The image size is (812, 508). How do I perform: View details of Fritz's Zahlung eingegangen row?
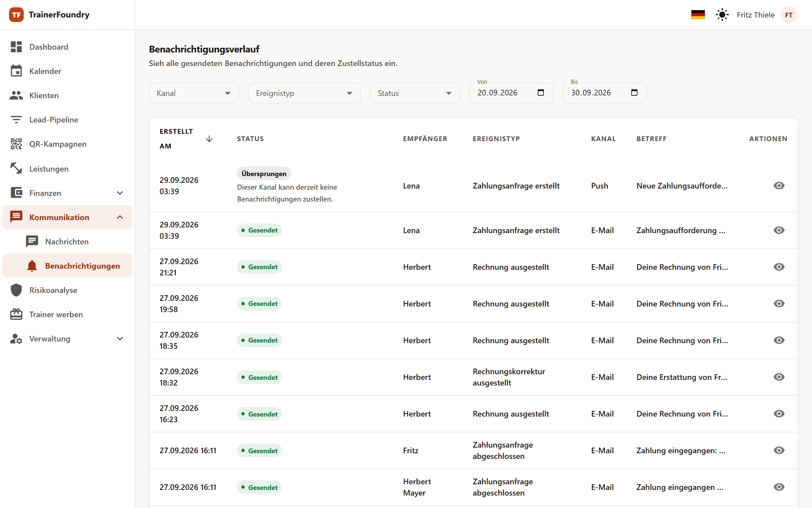coord(779,450)
